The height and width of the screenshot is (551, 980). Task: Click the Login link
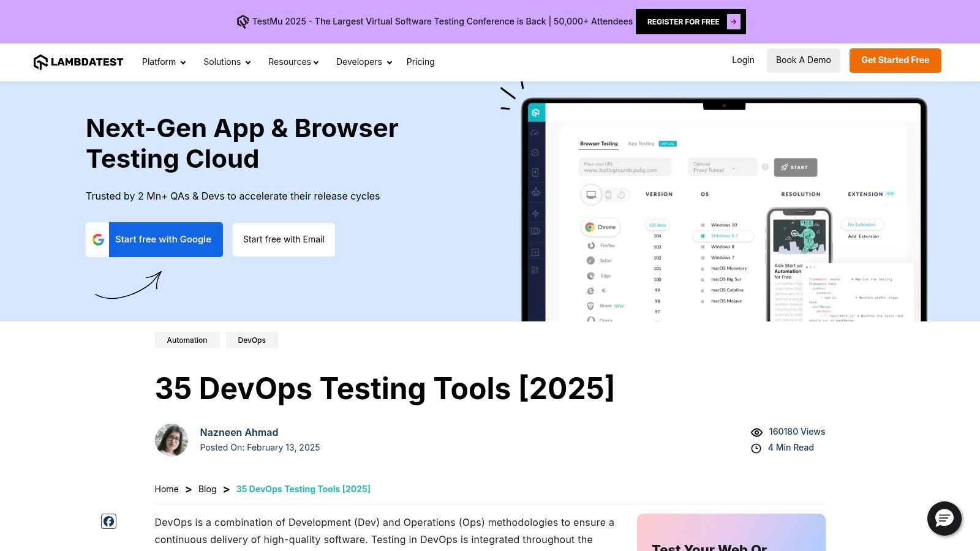pos(743,60)
